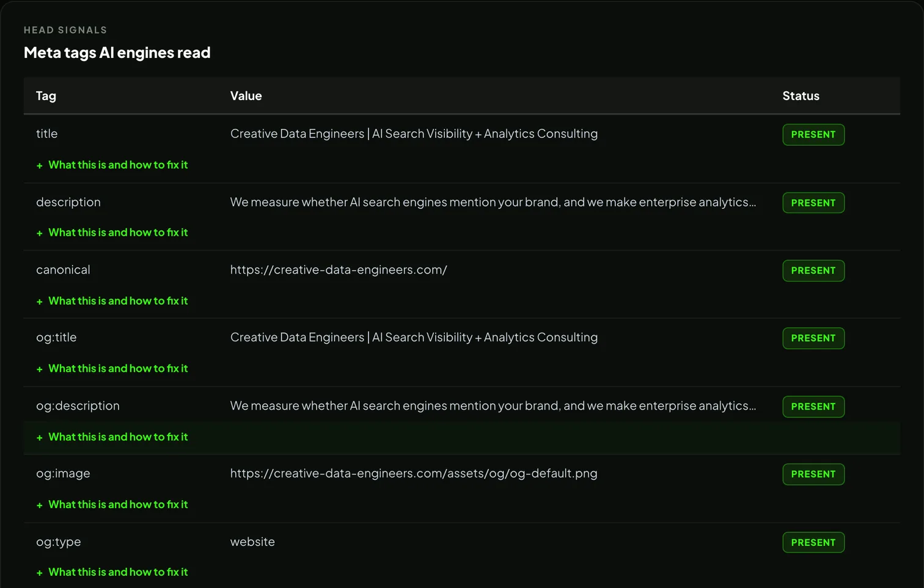Click the plus icon under the og:title tag
This screenshot has height=588, width=924.
coord(39,369)
